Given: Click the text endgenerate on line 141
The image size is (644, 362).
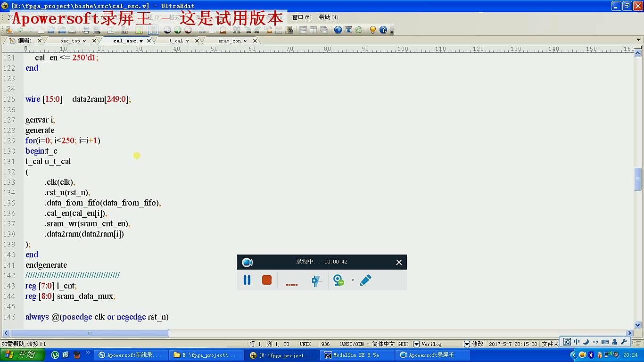Looking at the screenshot, I should pyautogui.click(x=46, y=265).
